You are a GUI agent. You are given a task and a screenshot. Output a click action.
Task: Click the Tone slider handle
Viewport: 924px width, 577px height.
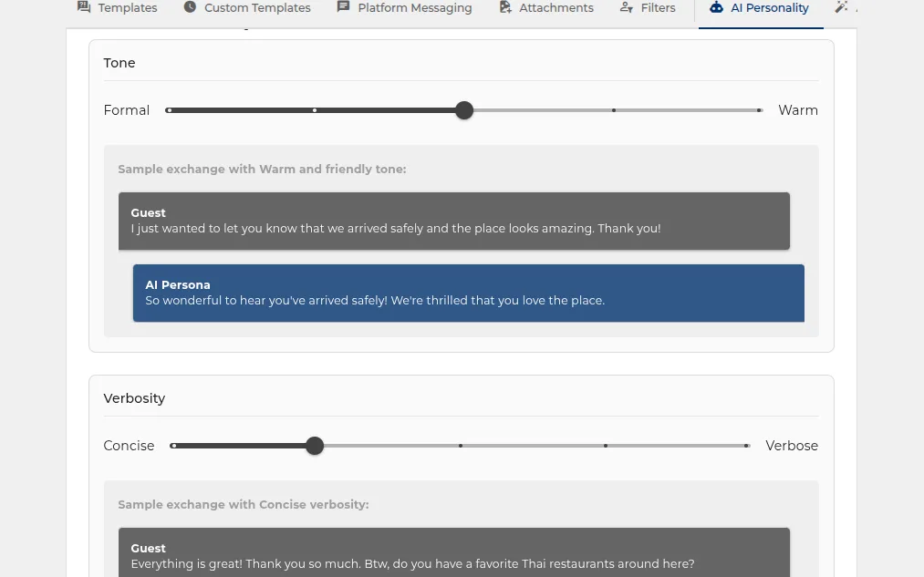tap(464, 110)
